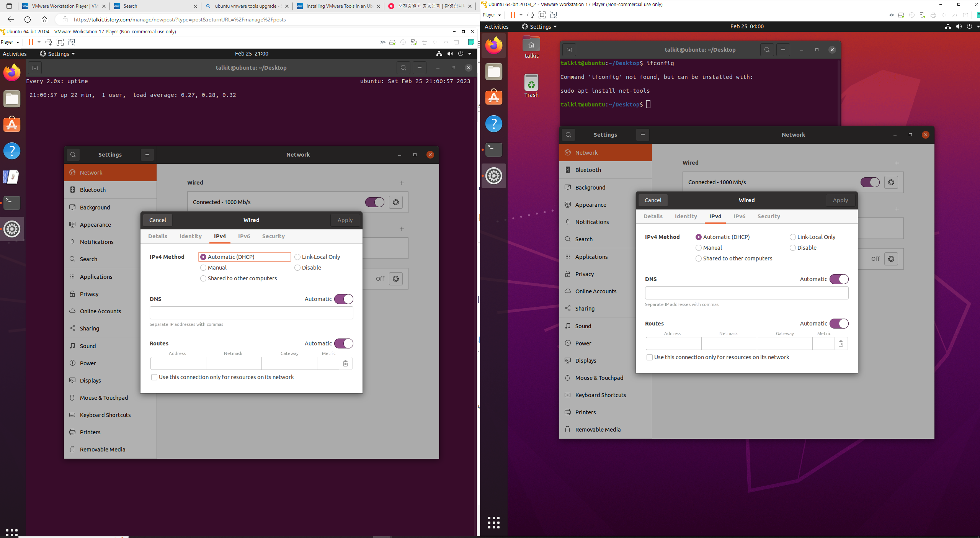The height and width of the screenshot is (538, 980).
Task: Expand Settings app menu in left VM top bar
Action: click(x=57, y=54)
